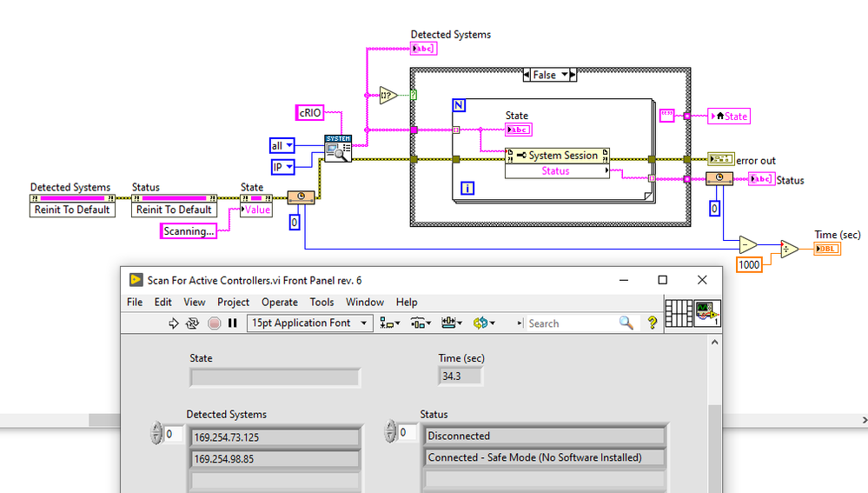Image resolution: width=868 pixels, height=493 pixels.
Task: Increment Detected Systems array index
Action: (156, 428)
